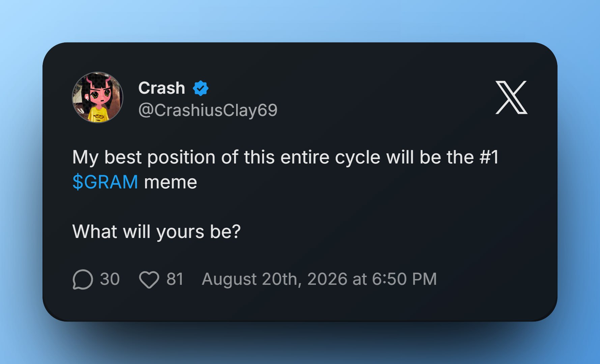Viewport: 600px width, 364px height.
Task: Click the word 'entire' in the tweet
Action: [305, 157]
